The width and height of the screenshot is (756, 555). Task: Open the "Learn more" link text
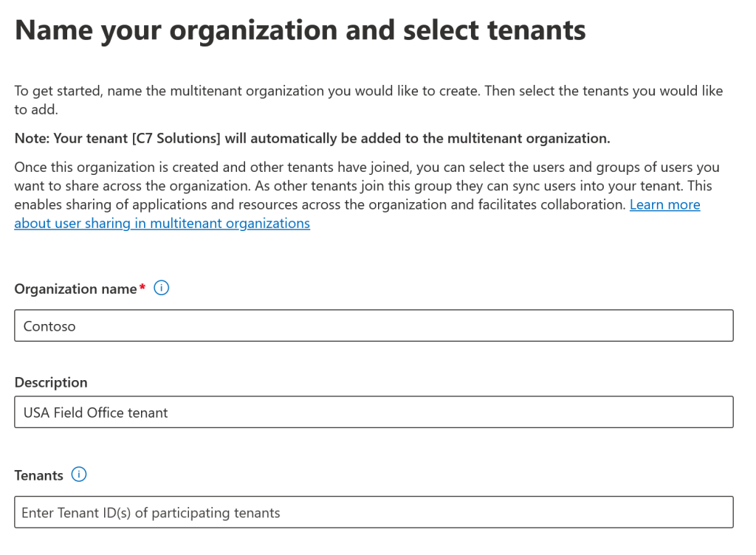coord(664,204)
